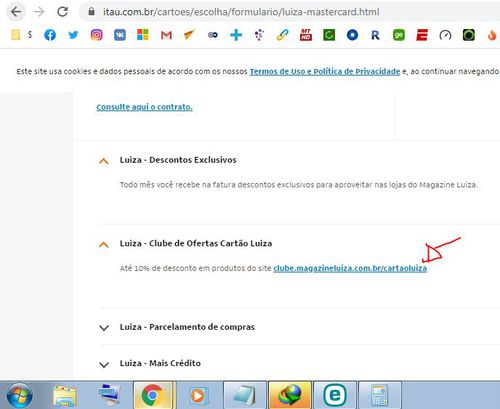Open the Instagram bookmark icon

coord(96,35)
